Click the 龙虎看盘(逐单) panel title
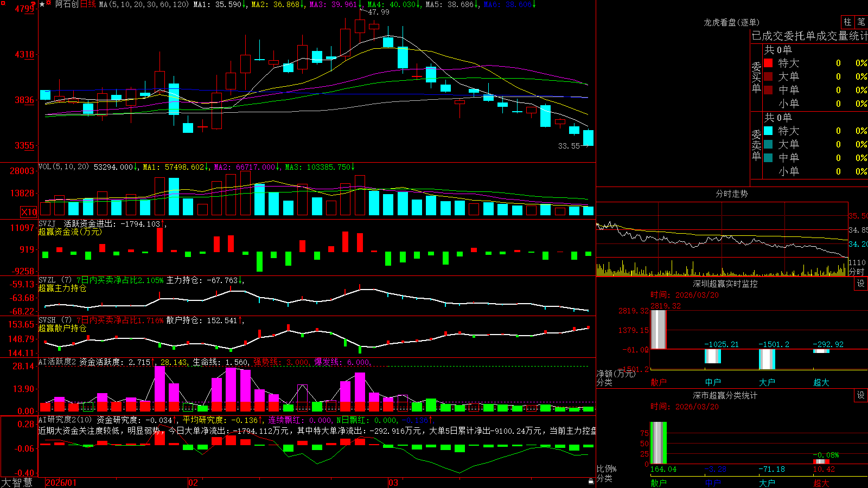868x488 pixels. click(x=731, y=22)
